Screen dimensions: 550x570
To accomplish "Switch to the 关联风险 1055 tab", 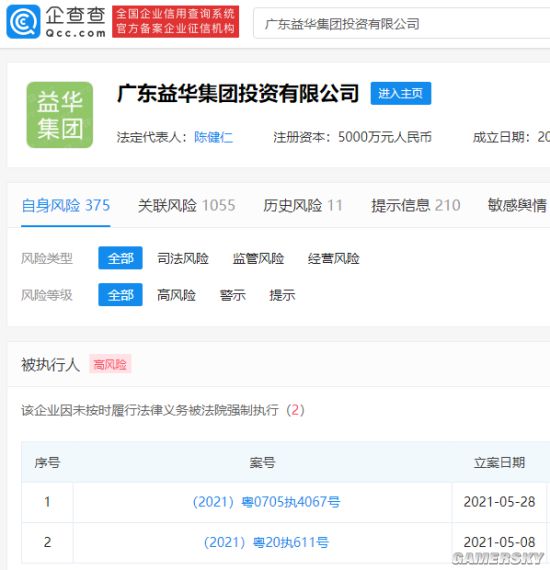I will pos(186,205).
